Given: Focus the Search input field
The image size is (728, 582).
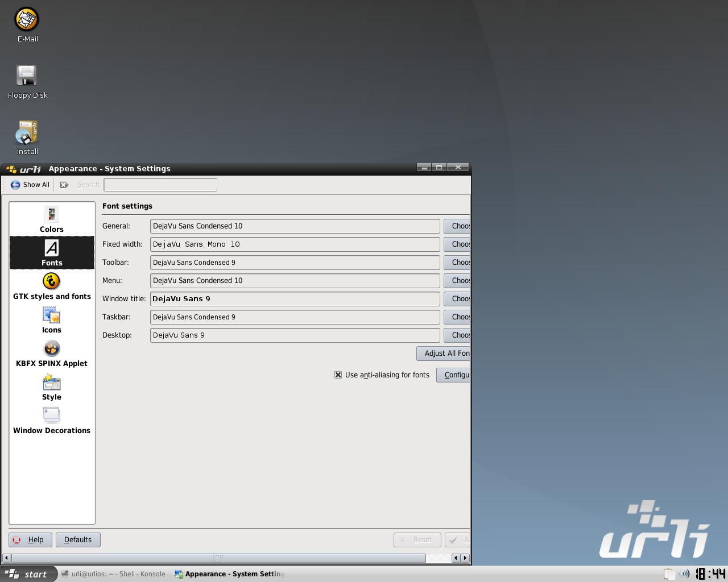Looking at the screenshot, I should pos(160,185).
